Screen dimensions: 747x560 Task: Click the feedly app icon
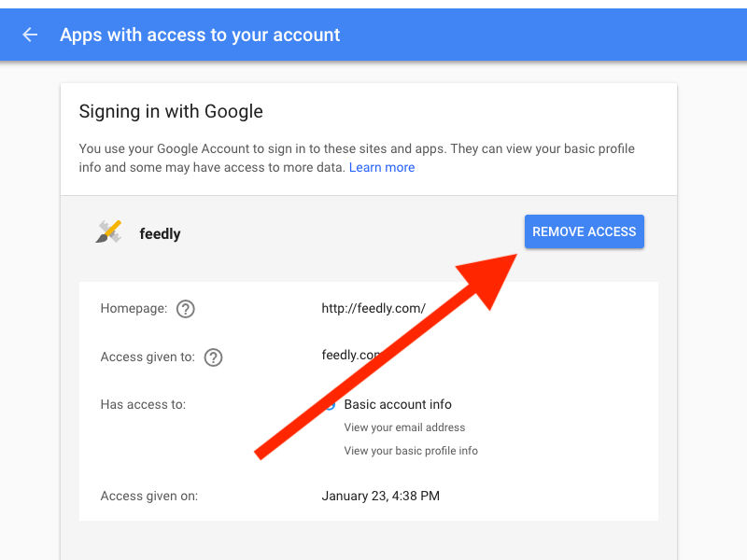pyautogui.click(x=108, y=231)
